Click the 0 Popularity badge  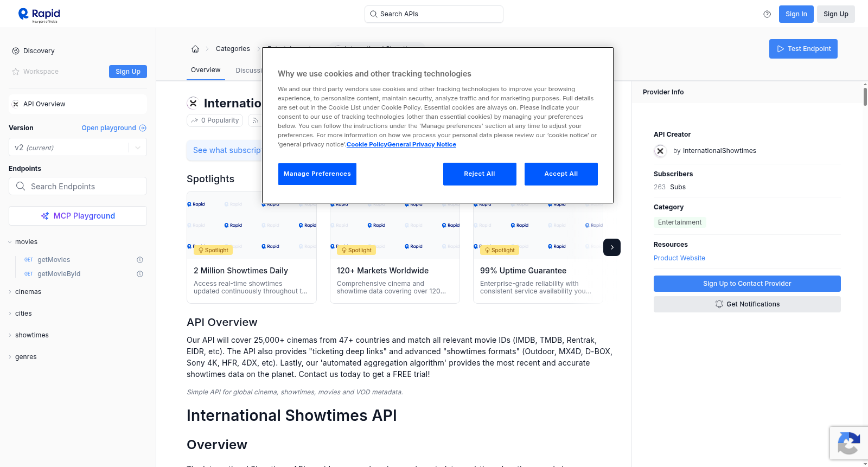click(x=215, y=120)
